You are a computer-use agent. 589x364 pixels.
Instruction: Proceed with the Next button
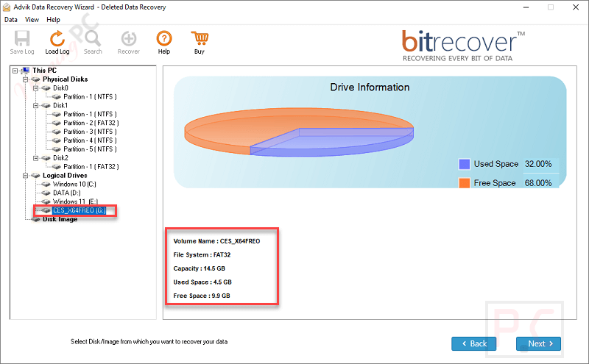click(x=538, y=343)
